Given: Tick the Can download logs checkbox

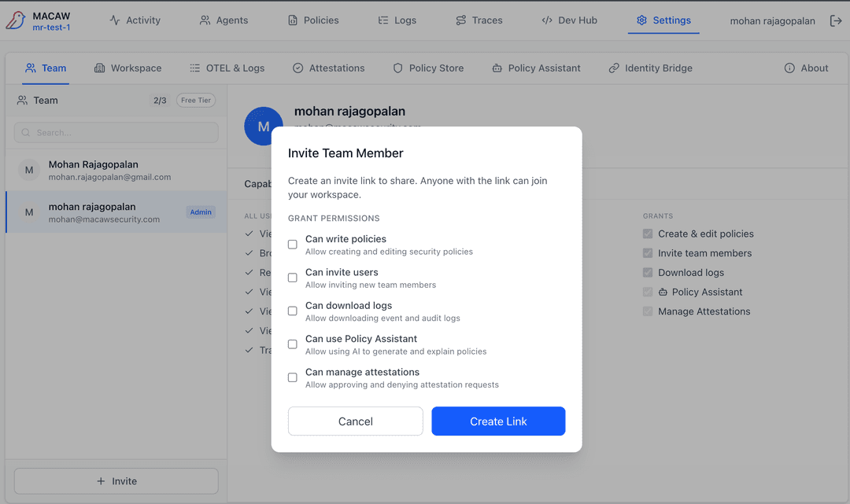Looking at the screenshot, I should [x=293, y=311].
